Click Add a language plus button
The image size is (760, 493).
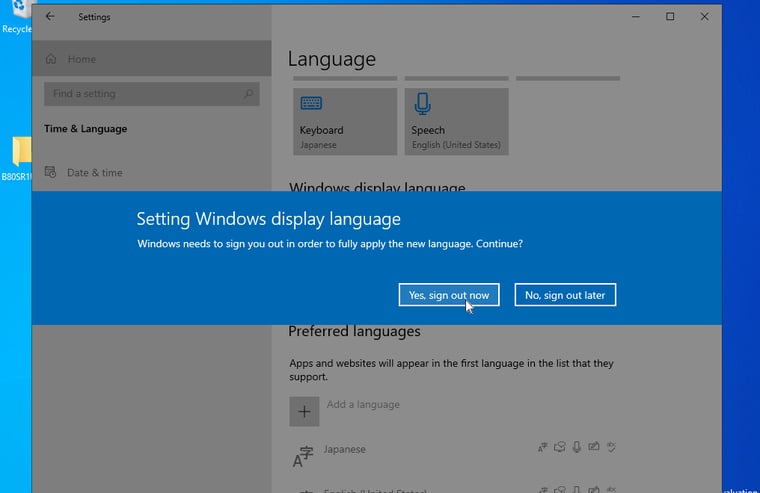[304, 412]
